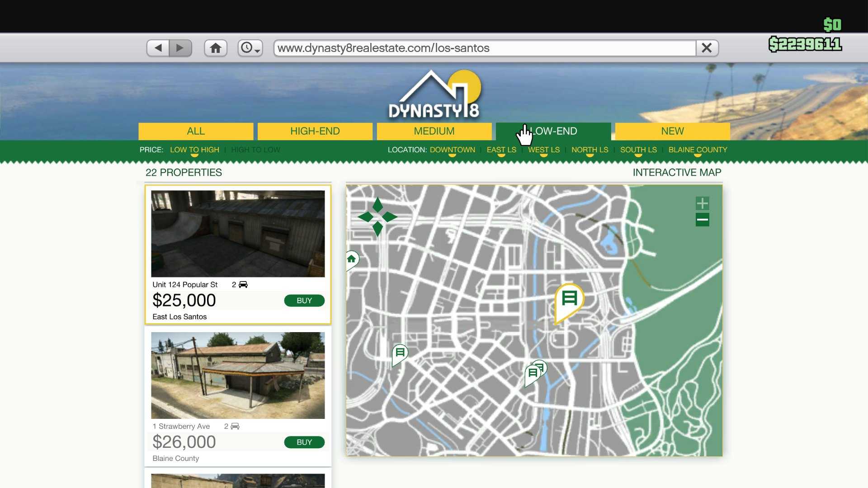
Task: Sort prices HIGH TO LOW
Action: pos(255,150)
